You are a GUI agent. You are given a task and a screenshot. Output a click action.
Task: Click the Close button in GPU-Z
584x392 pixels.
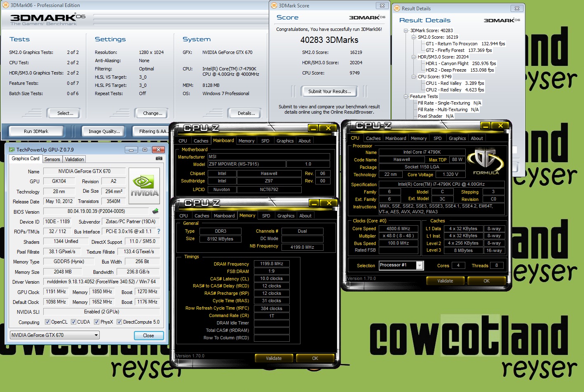click(x=149, y=336)
